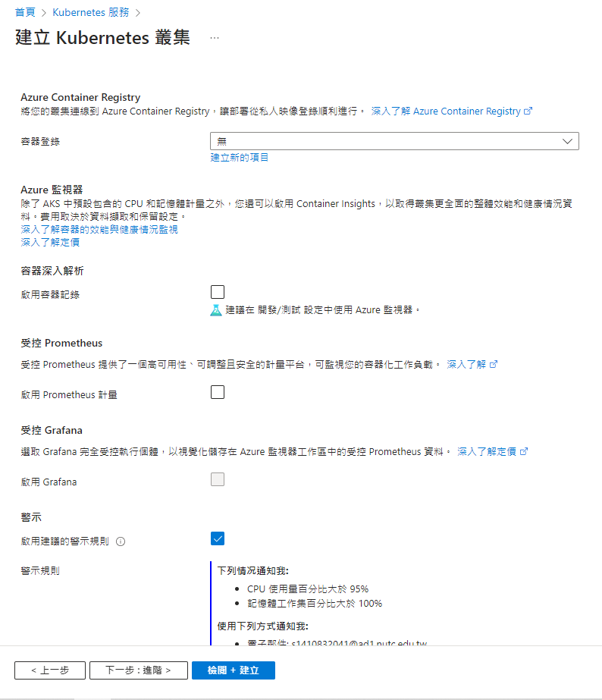This screenshot has height=700, width=602.
Task: Click the 上一步 button
Action: (x=50, y=670)
